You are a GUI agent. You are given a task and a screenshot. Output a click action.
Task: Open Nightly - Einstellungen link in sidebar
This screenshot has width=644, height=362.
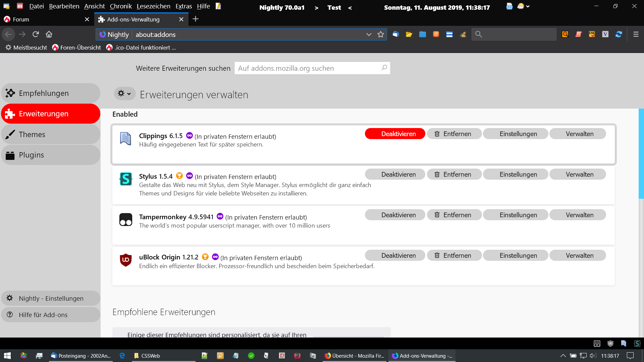pyautogui.click(x=51, y=298)
